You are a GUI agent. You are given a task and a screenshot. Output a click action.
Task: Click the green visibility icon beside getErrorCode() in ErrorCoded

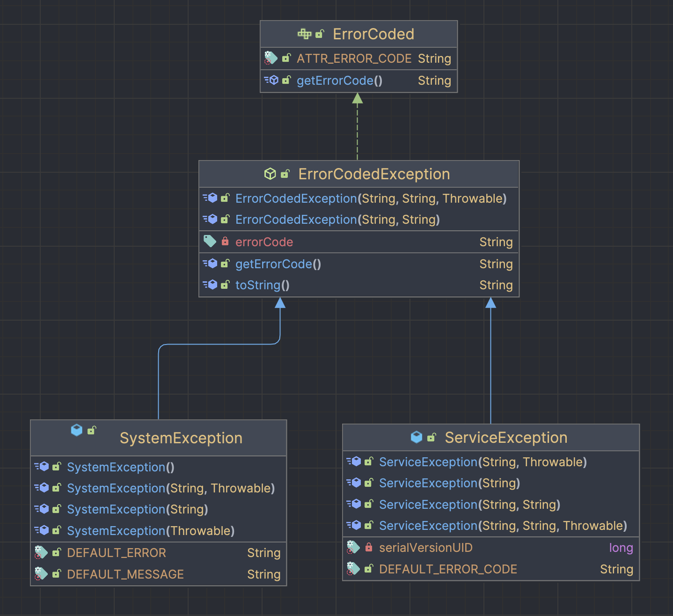coord(286,80)
